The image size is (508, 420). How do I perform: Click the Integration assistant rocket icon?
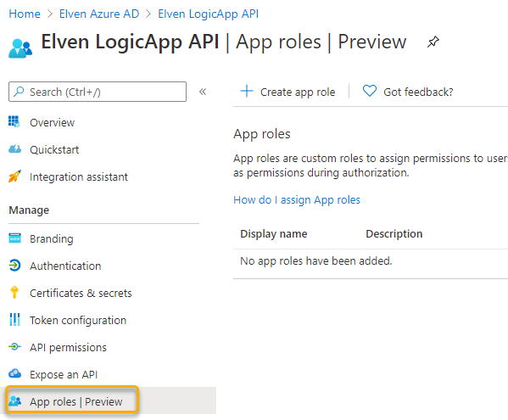pos(14,176)
